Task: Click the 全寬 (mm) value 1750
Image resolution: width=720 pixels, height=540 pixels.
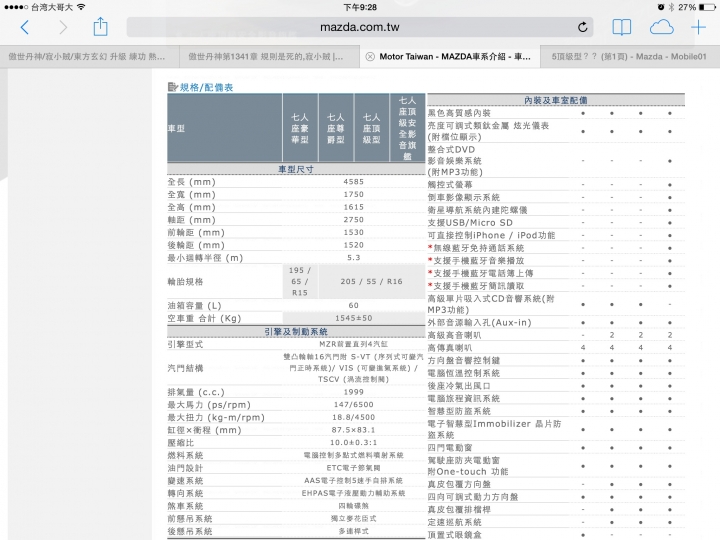Action: 354,195
